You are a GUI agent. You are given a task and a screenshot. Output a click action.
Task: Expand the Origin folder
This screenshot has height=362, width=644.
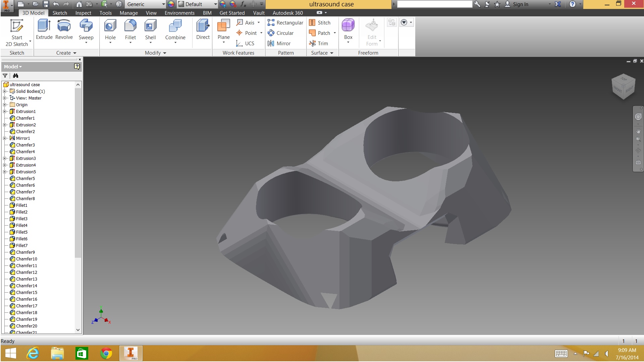click(4, 105)
